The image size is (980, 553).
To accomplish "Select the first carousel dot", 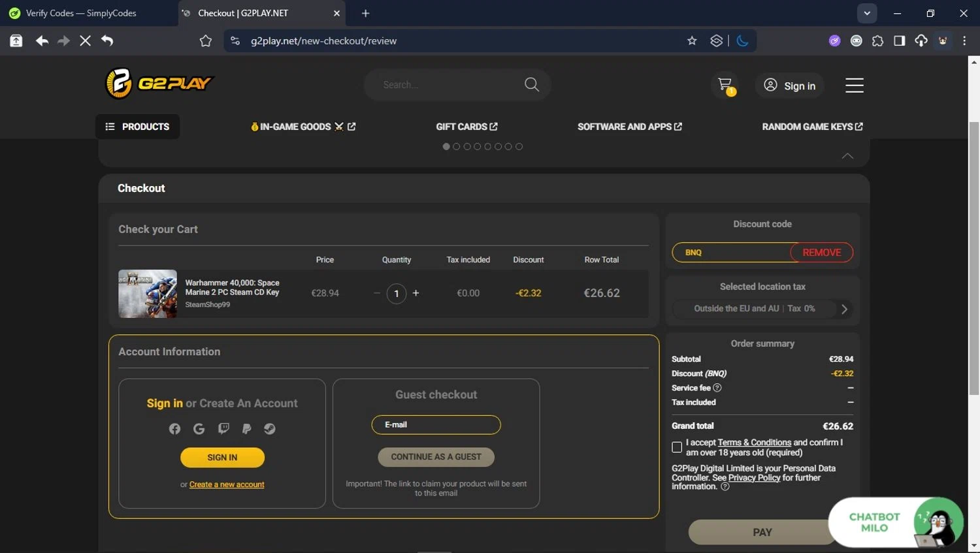I will [446, 146].
